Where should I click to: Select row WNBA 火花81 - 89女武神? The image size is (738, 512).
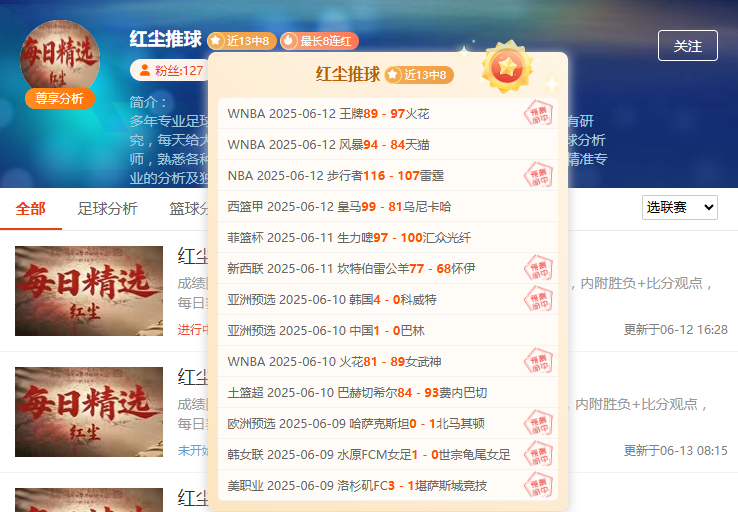(388, 362)
